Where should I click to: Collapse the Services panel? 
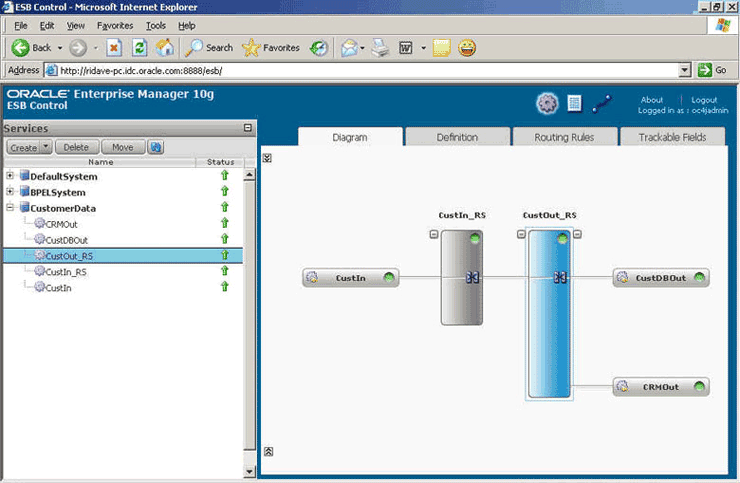pyautogui.click(x=248, y=128)
